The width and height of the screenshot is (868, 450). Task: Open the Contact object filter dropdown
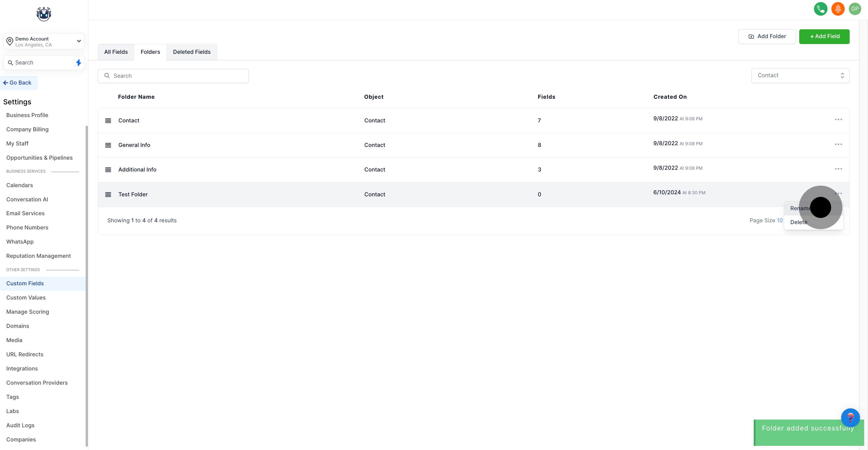point(800,76)
